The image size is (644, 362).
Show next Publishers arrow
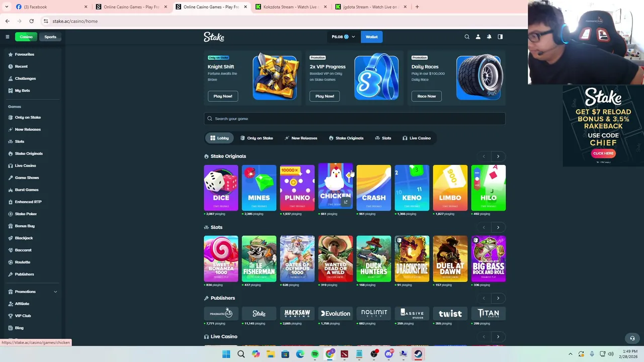pyautogui.click(x=498, y=298)
